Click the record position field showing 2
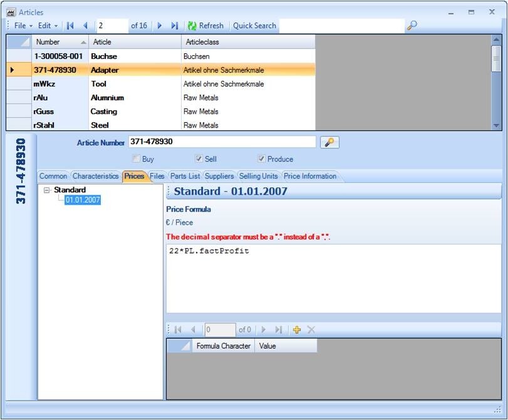Image resolution: width=508 pixels, height=420 pixels. click(112, 26)
